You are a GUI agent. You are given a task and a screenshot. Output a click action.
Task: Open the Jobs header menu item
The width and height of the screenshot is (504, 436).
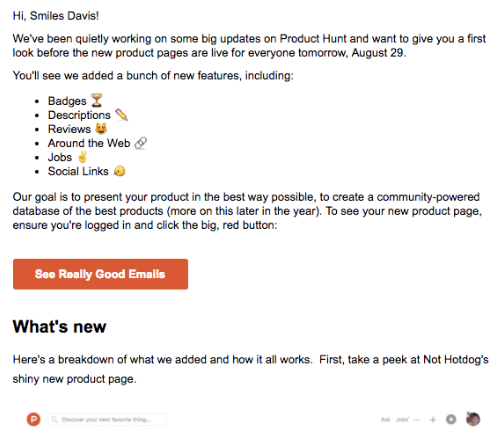[x=402, y=420]
